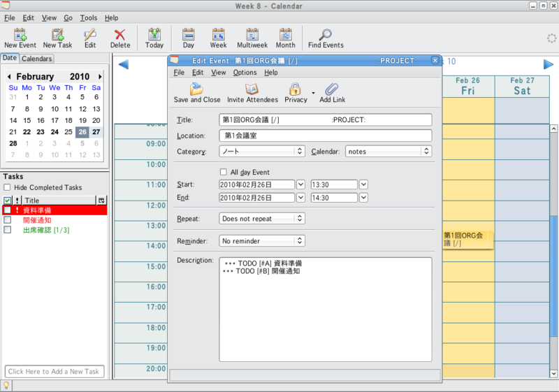This screenshot has height=392, width=559.
Task: Go to previous month in mini calendar
Action: coord(9,77)
